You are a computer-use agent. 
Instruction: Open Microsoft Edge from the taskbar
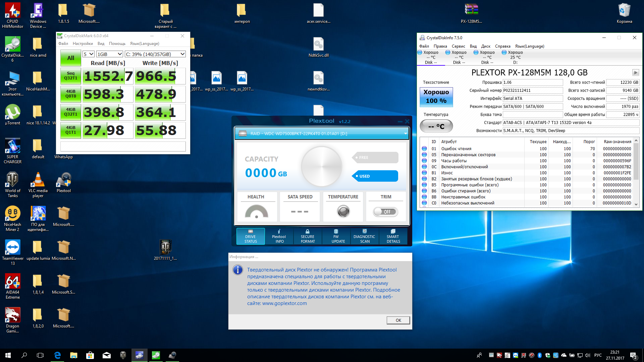click(x=57, y=355)
